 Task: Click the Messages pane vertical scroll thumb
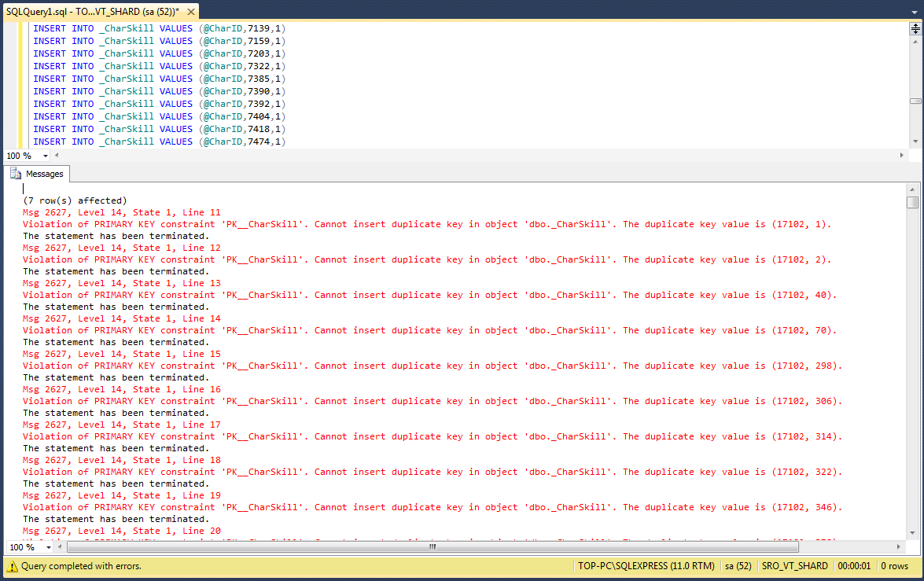tap(912, 202)
